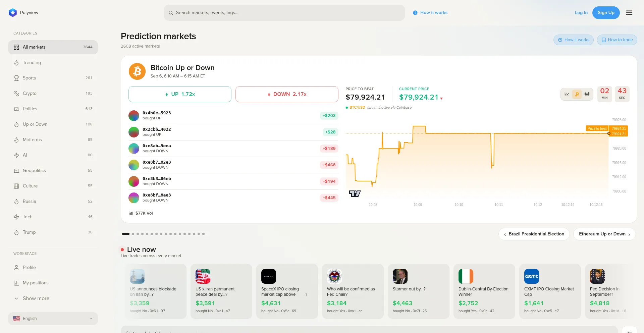
Task: Click the Polyview logo icon
Action: (13, 13)
